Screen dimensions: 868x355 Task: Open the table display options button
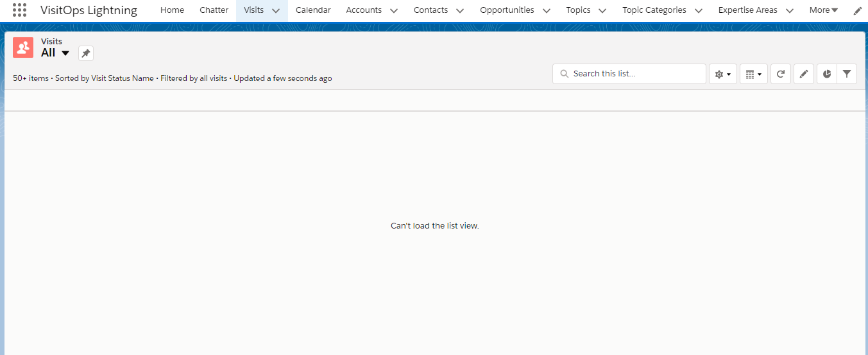coord(754,74)
